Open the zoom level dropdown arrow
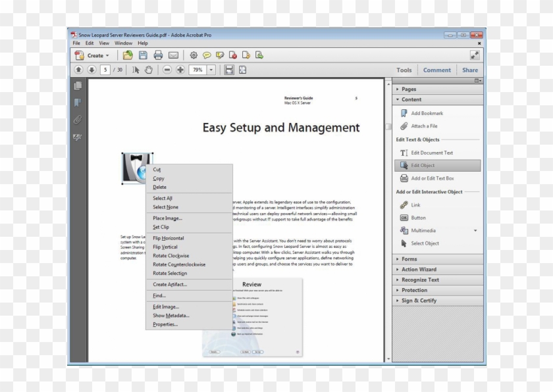The height and width of the screenshot is (392, 553). click(211, 70)
